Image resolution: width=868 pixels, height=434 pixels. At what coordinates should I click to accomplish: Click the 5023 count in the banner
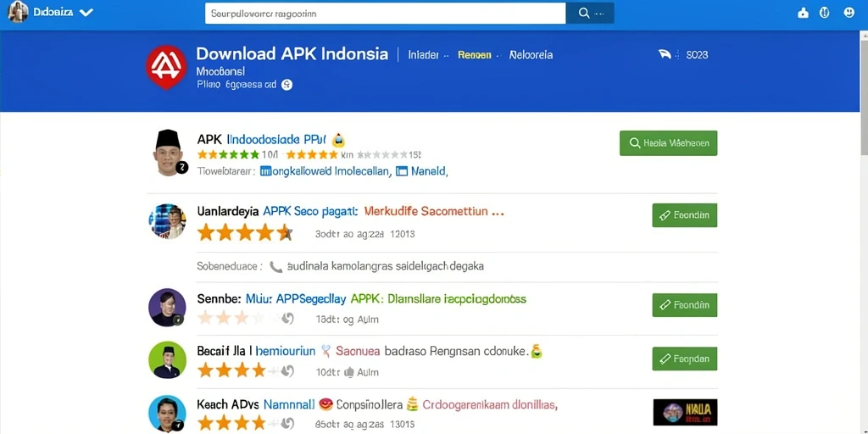(x=697, y=55)
